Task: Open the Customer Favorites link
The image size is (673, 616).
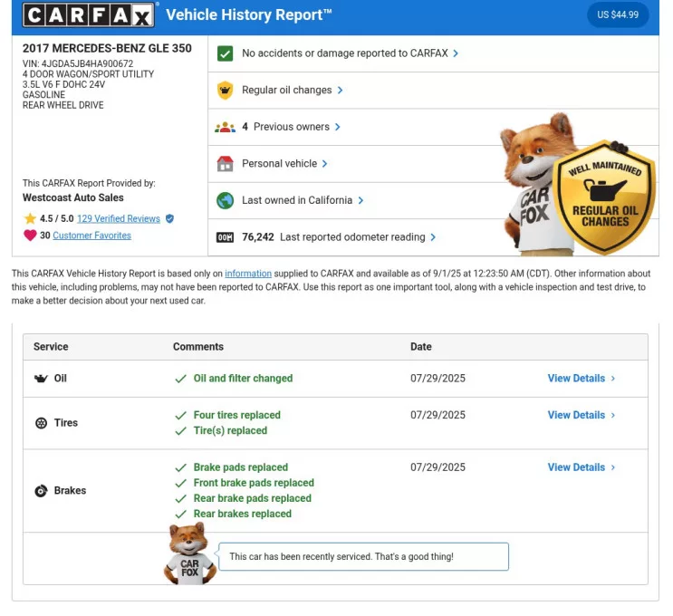Action: pos(91,236)
